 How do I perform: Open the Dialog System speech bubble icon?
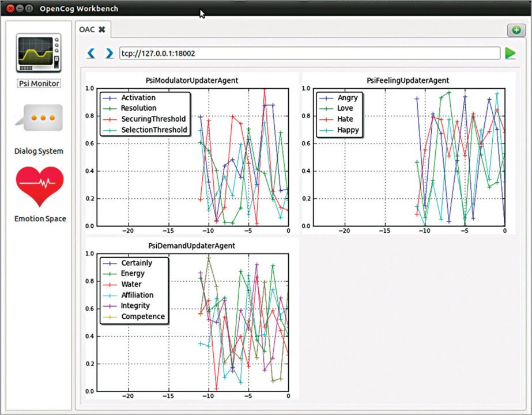pyautogui.click(x=39, y=118)
